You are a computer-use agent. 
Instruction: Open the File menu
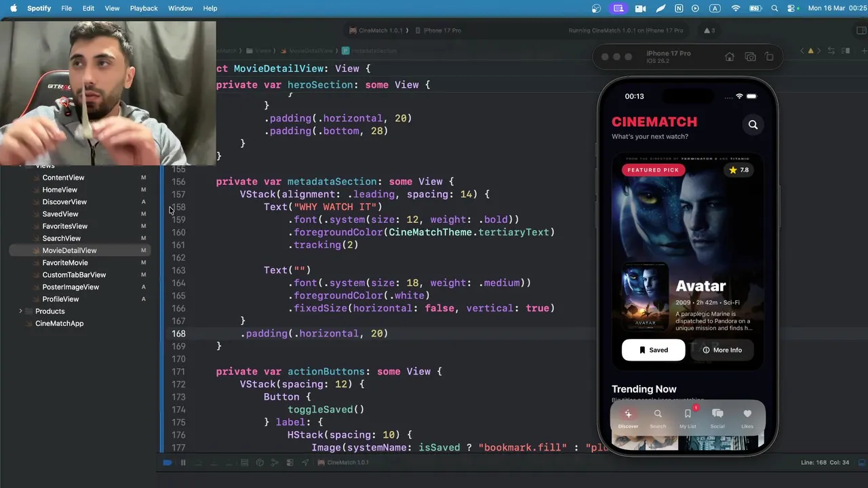[x=66, y=8]
